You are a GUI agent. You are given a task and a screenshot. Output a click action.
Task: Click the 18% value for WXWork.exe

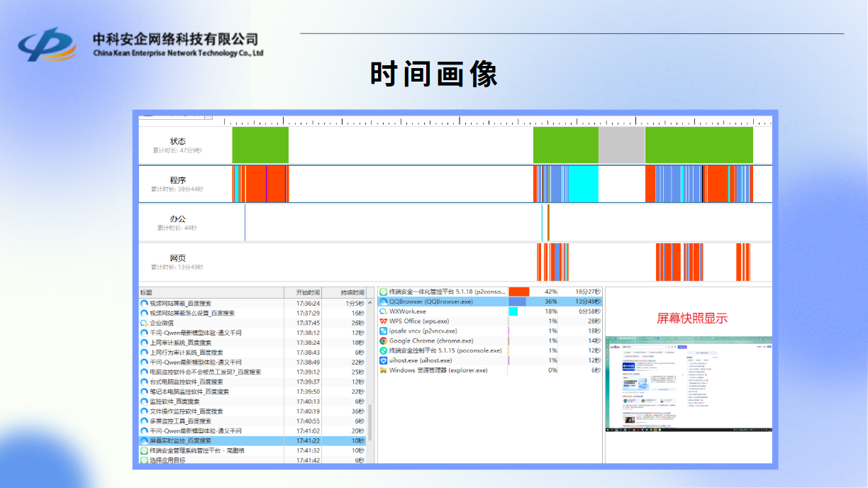(x=551, y=311)
